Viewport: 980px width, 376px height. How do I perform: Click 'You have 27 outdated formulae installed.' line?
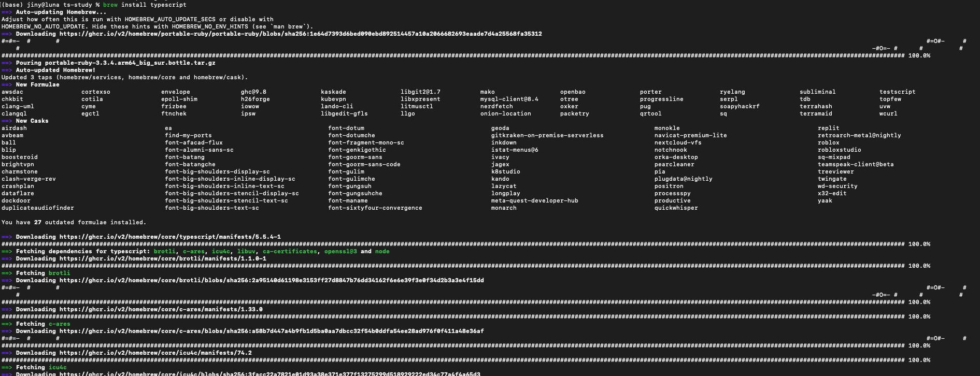[74, 222]
